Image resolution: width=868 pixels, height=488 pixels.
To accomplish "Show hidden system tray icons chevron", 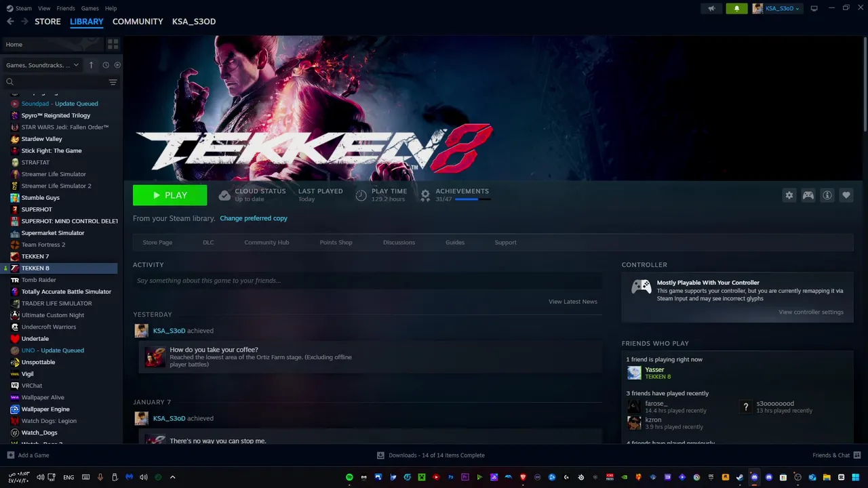I will point(172,477).
